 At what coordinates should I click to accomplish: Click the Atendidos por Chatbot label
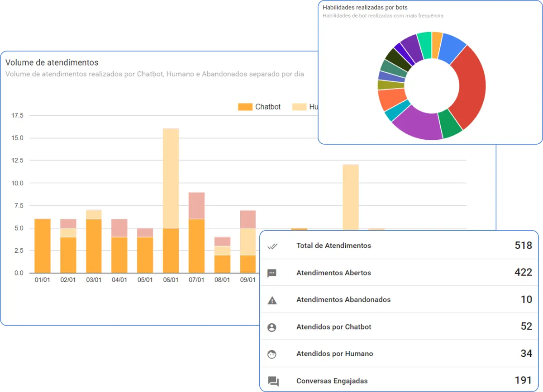(333, 326)
